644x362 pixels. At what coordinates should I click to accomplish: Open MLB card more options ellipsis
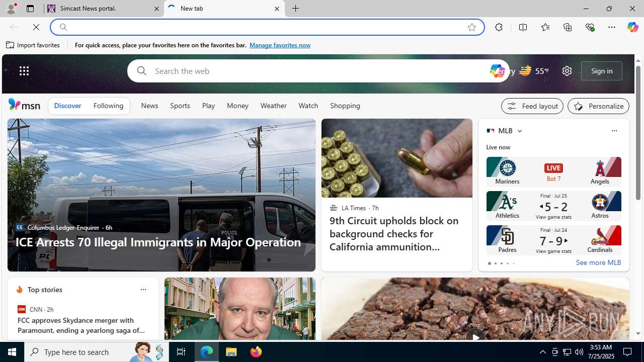pos(614,131)
